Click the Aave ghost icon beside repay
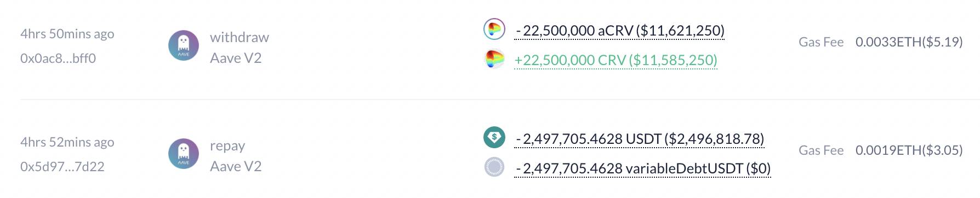980x198 pixels. click(184, 154)
